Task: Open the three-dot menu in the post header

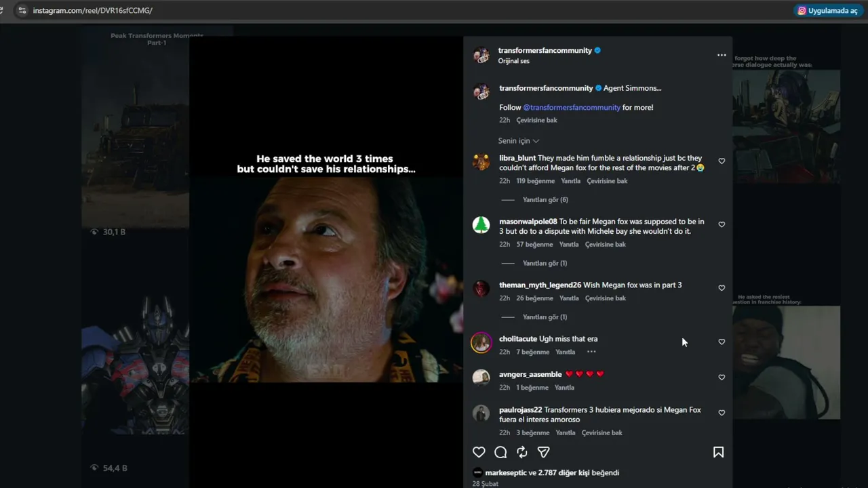Action: (x=722, y=55)
